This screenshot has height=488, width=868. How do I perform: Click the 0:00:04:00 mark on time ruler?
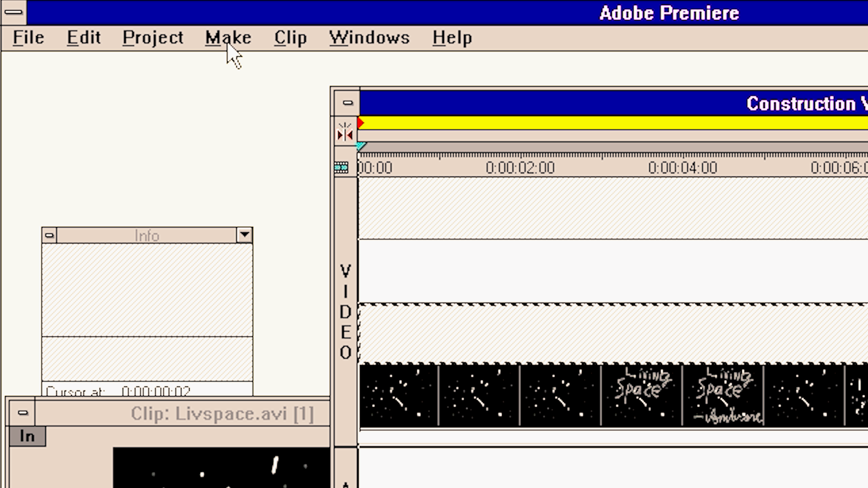click(x=683, y=168)
